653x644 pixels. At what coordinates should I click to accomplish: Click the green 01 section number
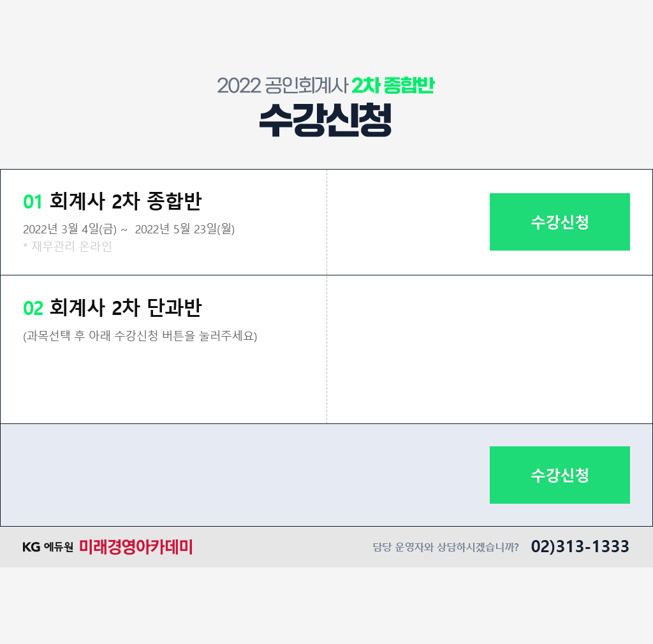pos(33,202)
